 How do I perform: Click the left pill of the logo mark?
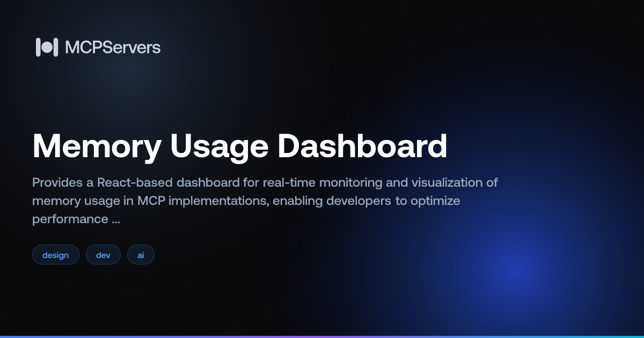click(x=39, y=47)
